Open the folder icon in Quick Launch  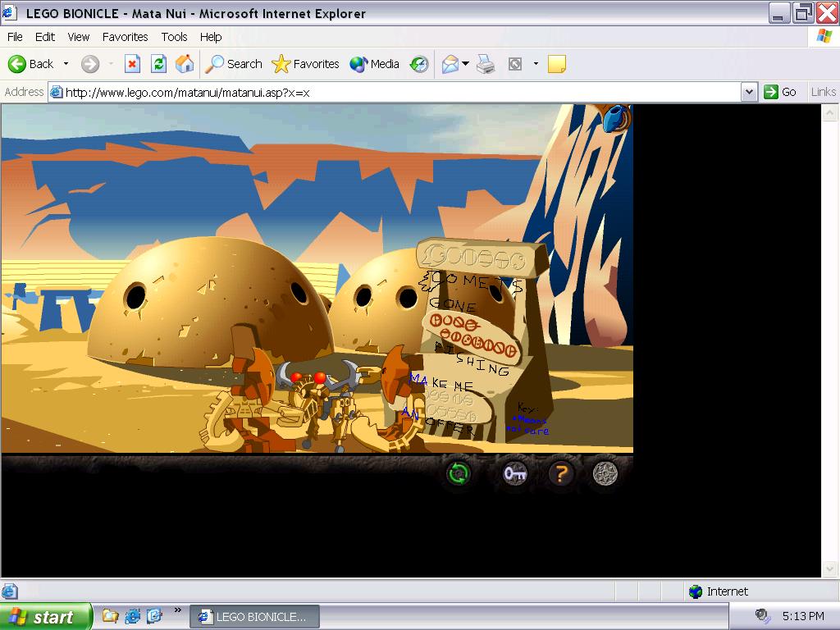(x=110, y=616)
